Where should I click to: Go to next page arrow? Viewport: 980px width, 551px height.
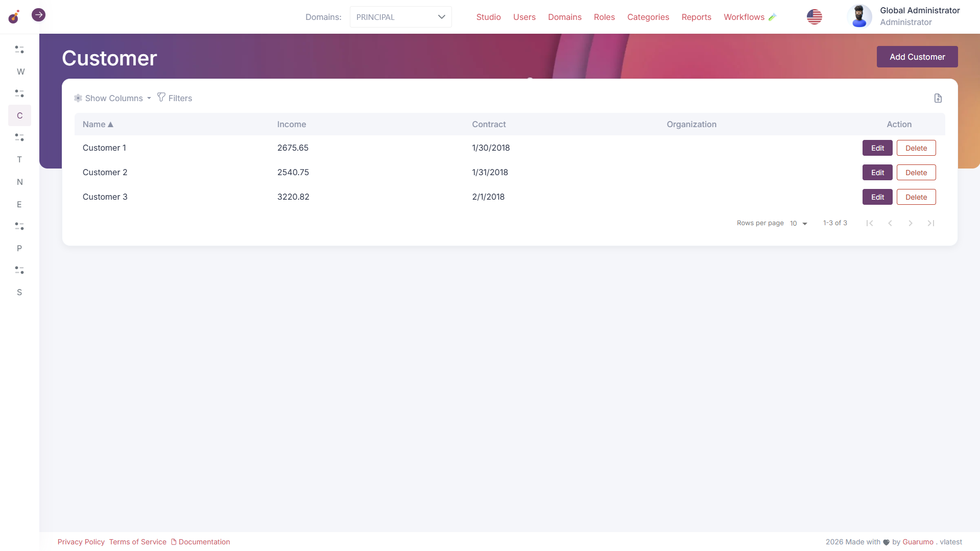pyautogui.click(x=910, y=223)
